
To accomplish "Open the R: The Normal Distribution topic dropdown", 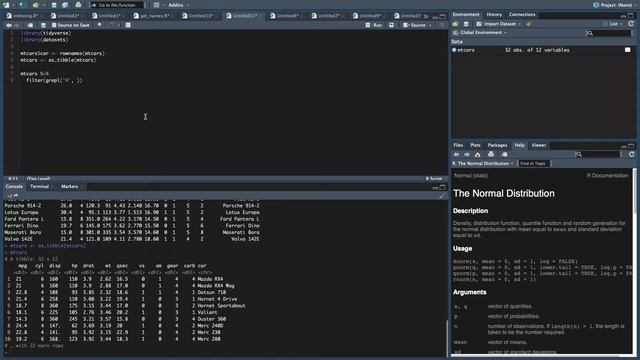I will tap(483, 163).
